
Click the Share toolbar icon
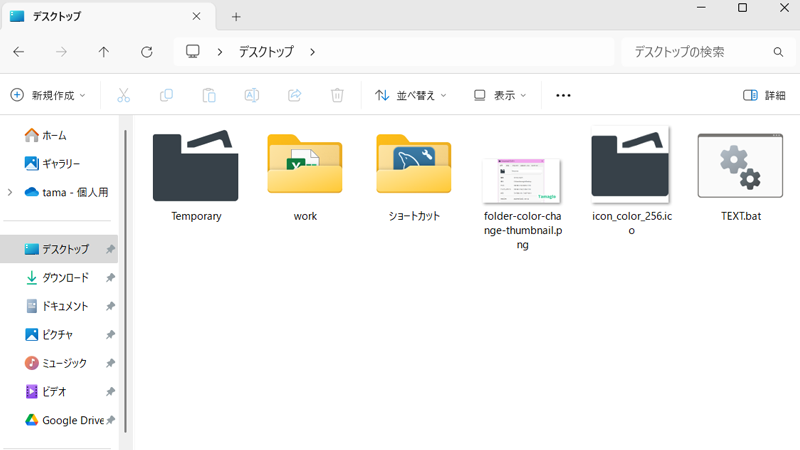click(x=294, y=95)
